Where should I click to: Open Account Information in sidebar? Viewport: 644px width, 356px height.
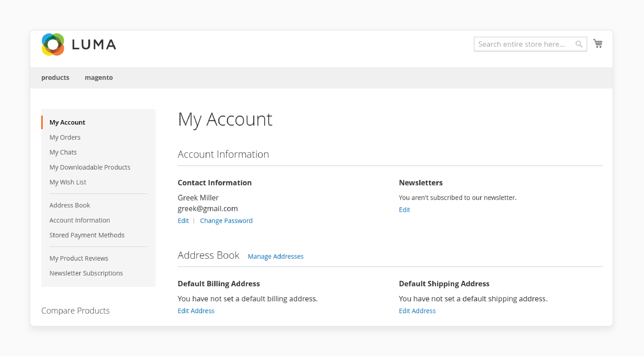tap(79, 220)
